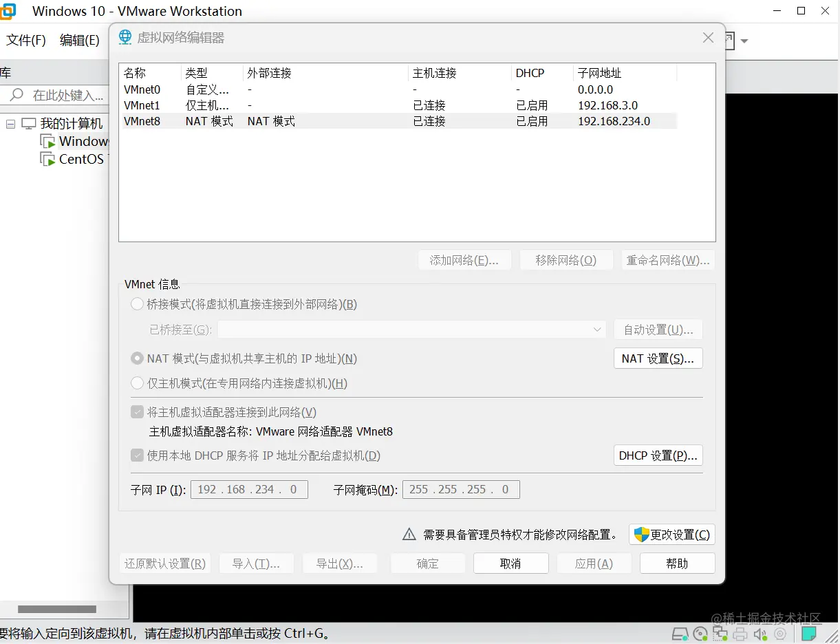Click the 添加网络(E)... button
Viewport: 840px width, 644px height.
pyautogui.click(x=465, y=260)
